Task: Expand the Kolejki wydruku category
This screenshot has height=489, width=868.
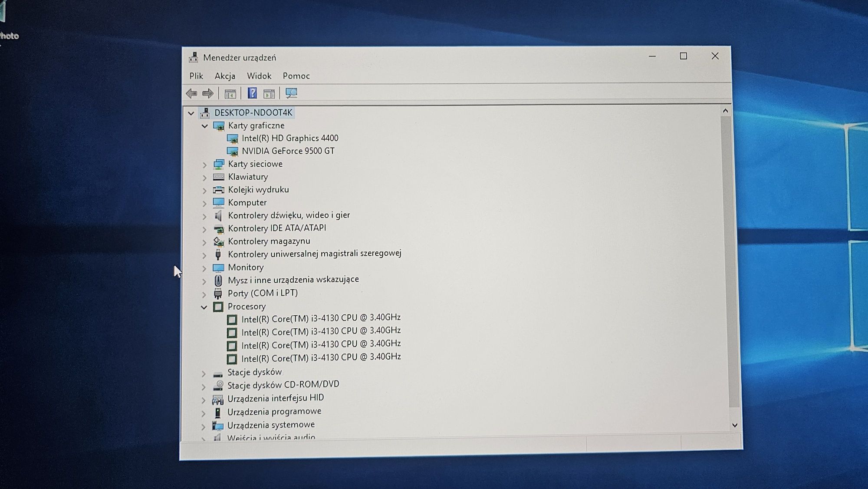Action: 204,191
